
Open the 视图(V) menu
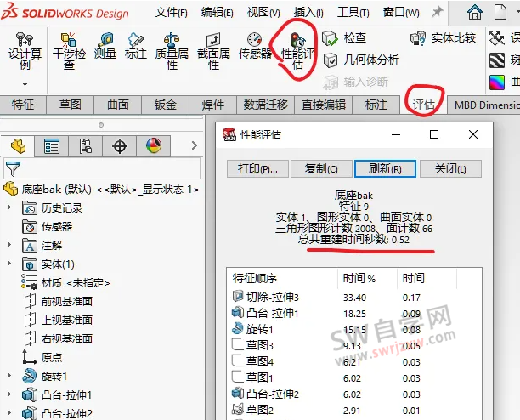[x=263, y=13]
